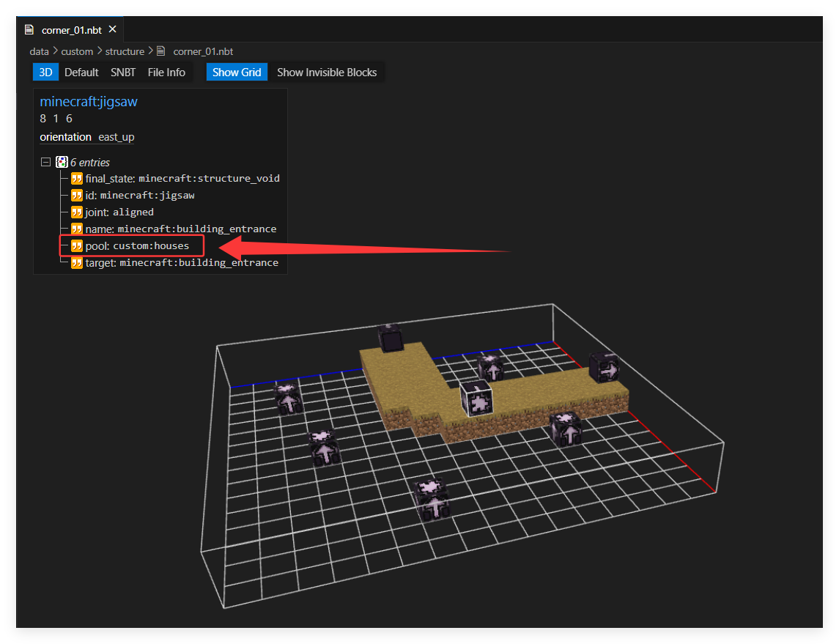The width and height of the screenshot is (839, 644).
Task: Close the corner_01.nbt tab
Action: [x=112, y=29]
